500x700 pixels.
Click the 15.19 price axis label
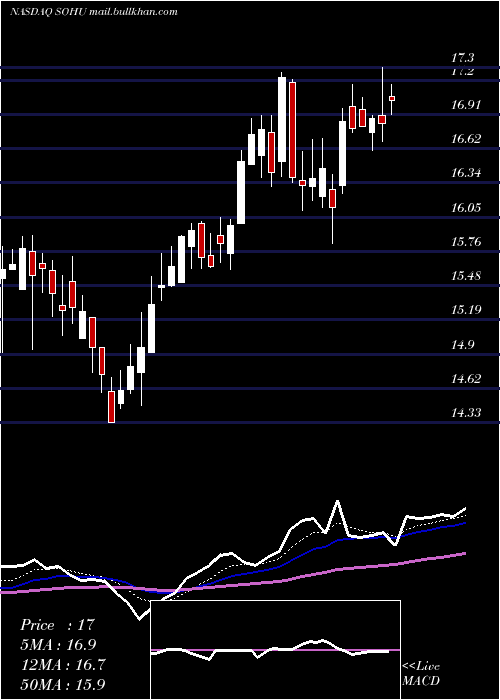(x=466, y=310)
